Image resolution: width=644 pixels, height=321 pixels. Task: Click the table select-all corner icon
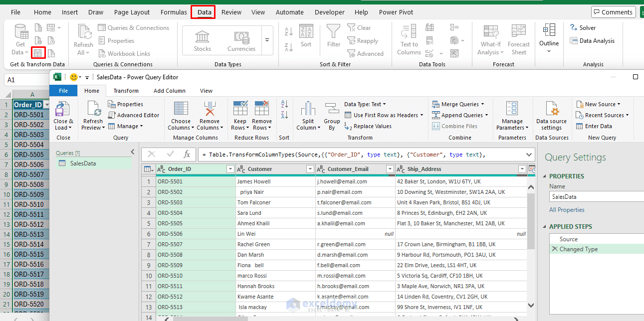point(149,169)
